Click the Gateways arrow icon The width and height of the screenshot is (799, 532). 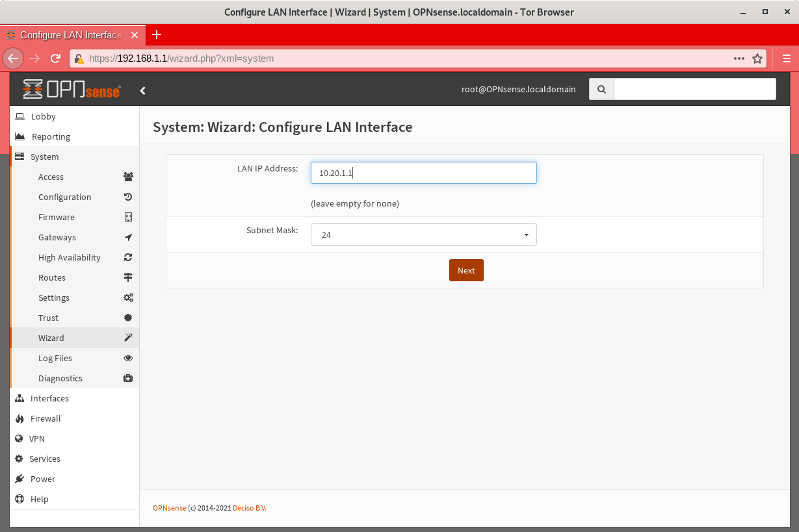coord(128,237)
